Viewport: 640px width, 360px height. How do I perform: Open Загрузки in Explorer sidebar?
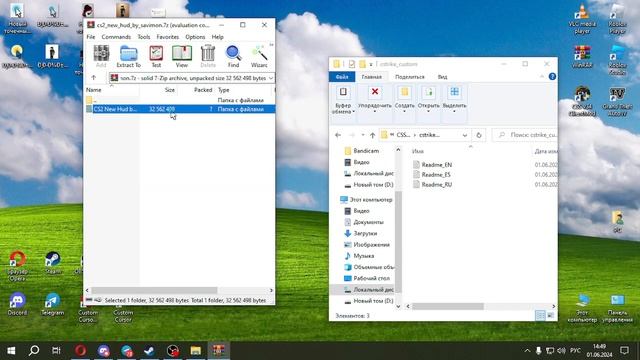[365, 233]
